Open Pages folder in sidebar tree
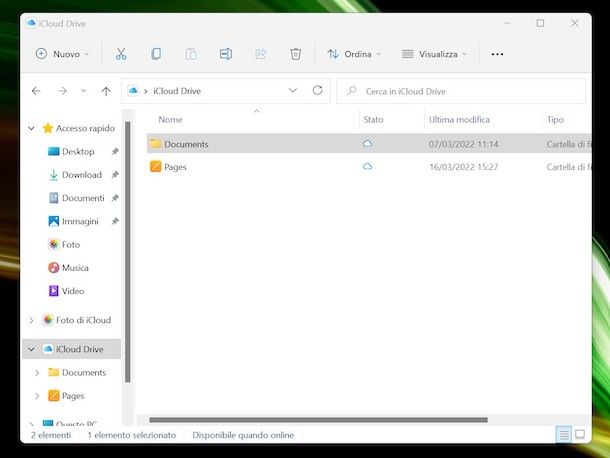This screenshot has width=610, height=458. click(x=66, y=396)
